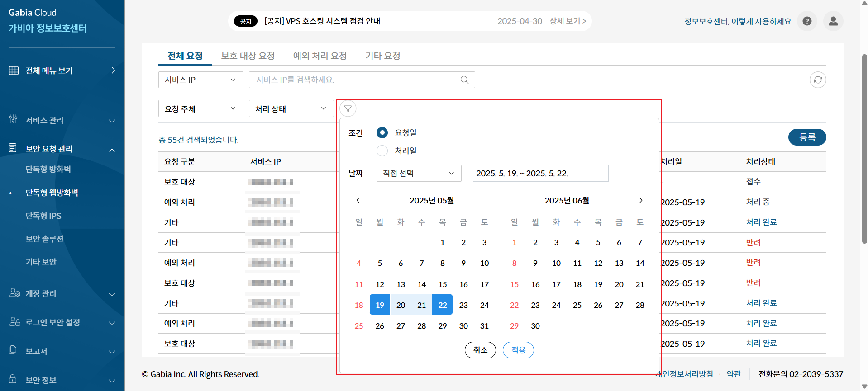Open the help question mark icon
The width and height of the screenshot is (868, 391).
click(807, 21)
